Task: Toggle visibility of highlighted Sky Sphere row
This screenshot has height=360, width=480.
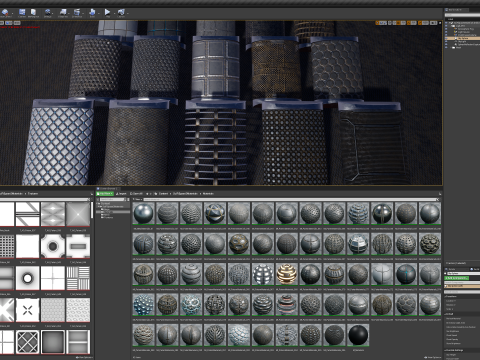Action: click(x=446, y=38)
